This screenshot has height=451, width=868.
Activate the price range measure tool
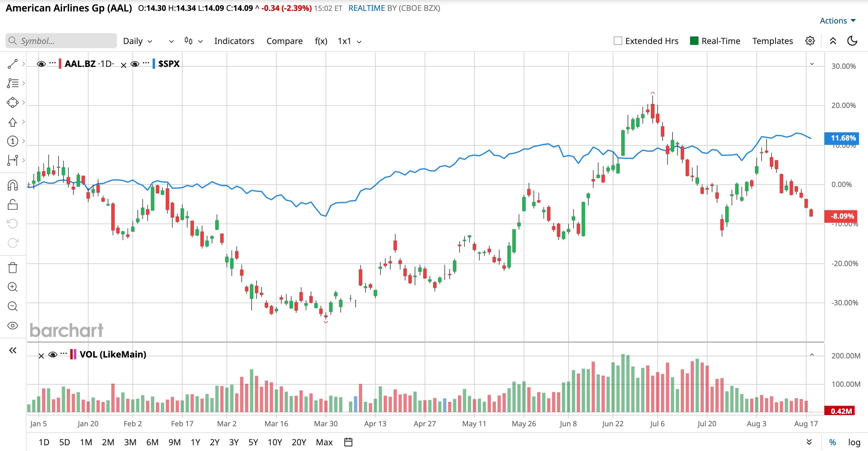coord(12,160)
